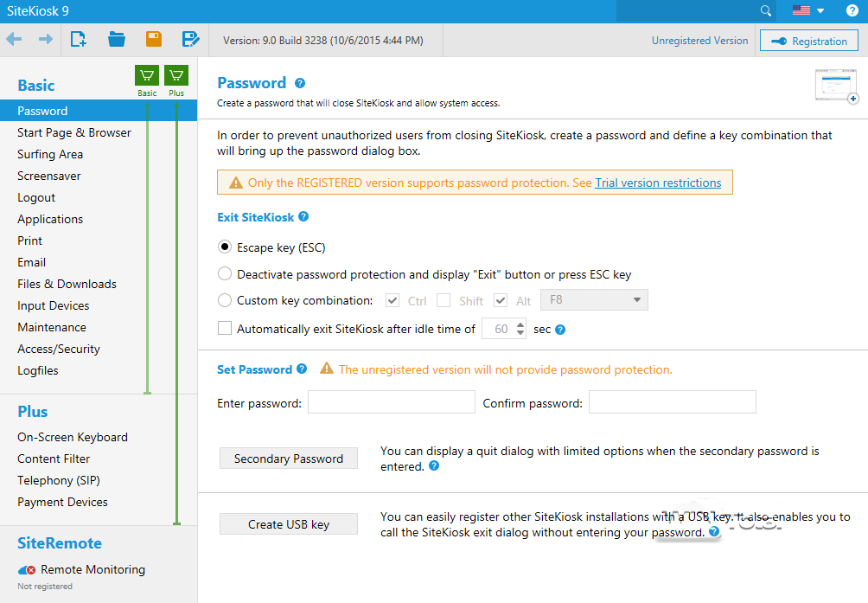Viewport: 868px width, 603px height.
Task: Click the US flag language icon
Action: 801,10
